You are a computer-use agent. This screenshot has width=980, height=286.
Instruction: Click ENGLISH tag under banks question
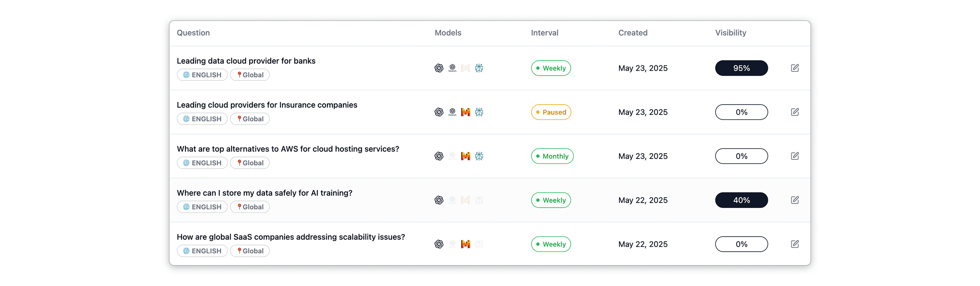[202, 75]
